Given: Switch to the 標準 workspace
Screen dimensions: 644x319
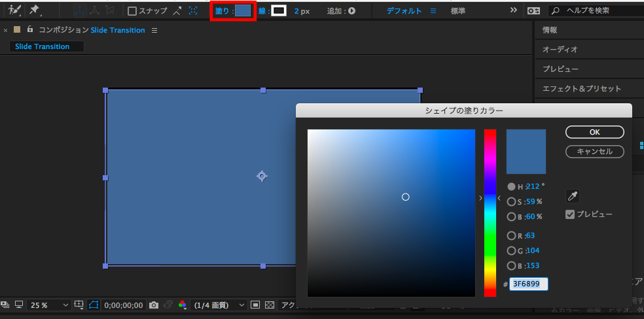Looking at the screenshot, I should 458,11.
